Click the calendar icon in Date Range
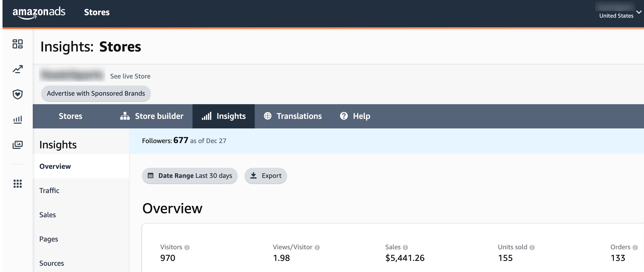 (150, 176)
